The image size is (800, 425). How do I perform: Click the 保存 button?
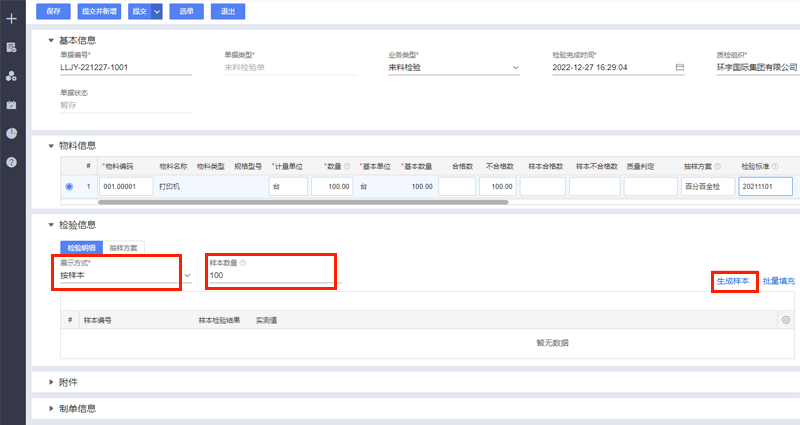tap(52, 11)
